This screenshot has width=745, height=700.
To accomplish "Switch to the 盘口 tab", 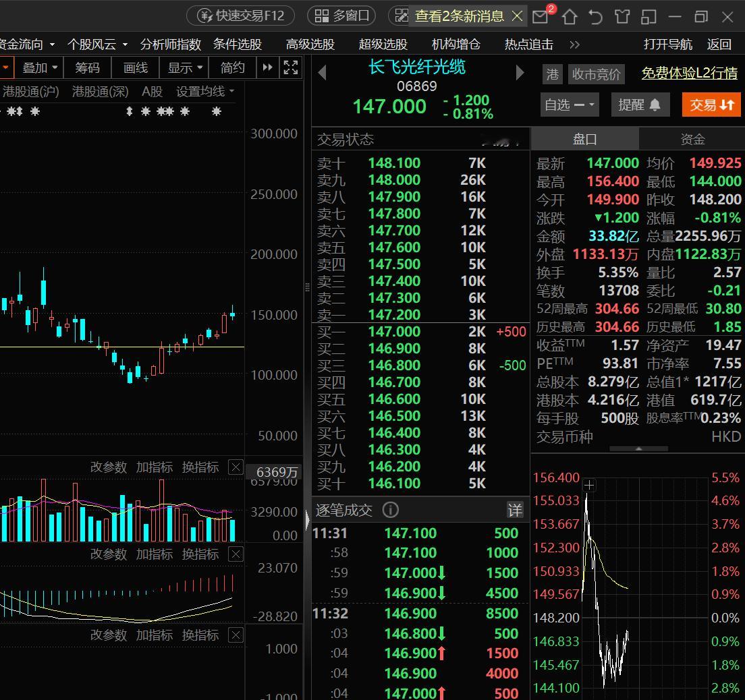I will [x=584, y=139].
